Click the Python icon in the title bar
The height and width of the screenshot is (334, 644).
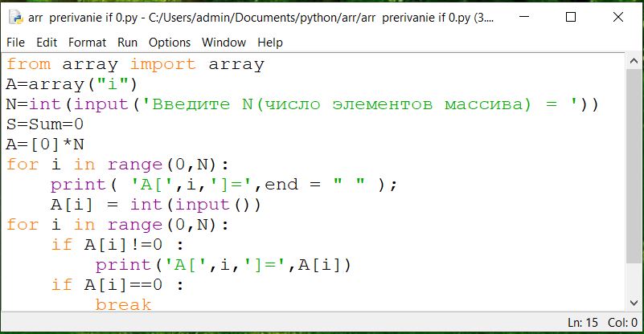pos(16,17)
